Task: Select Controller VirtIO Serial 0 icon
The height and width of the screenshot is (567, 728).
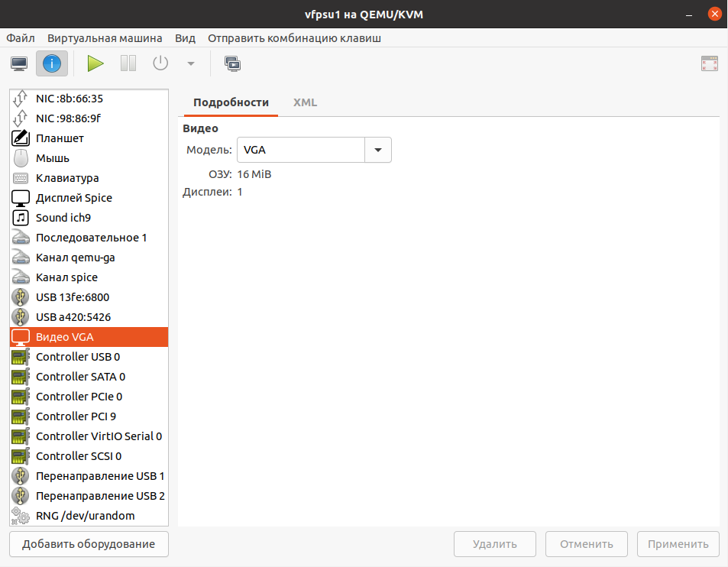Action: click(21, 436)
